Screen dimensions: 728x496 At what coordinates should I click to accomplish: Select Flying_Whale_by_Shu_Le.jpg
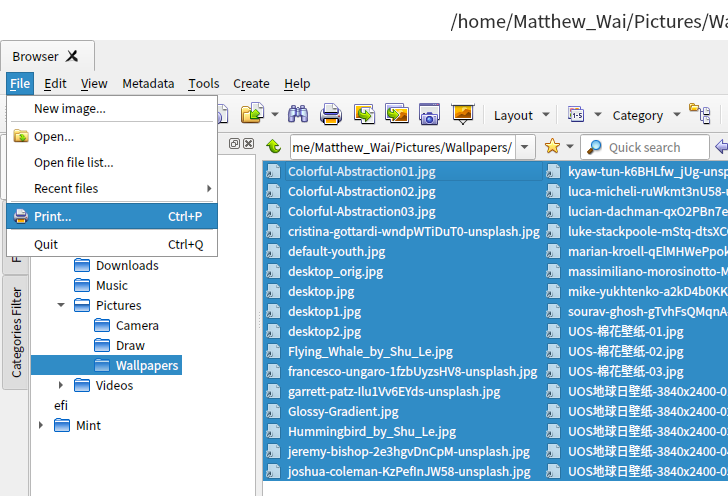[370, 352]
